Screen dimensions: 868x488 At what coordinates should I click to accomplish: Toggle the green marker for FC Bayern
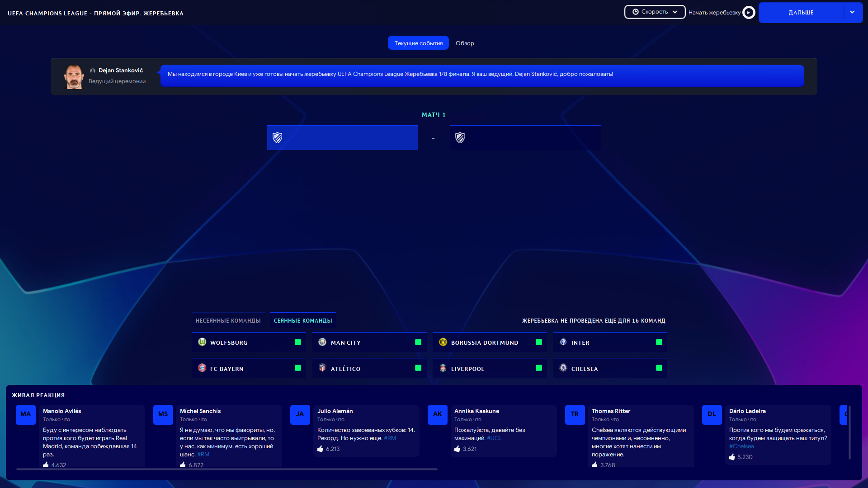tap(298, 368)
